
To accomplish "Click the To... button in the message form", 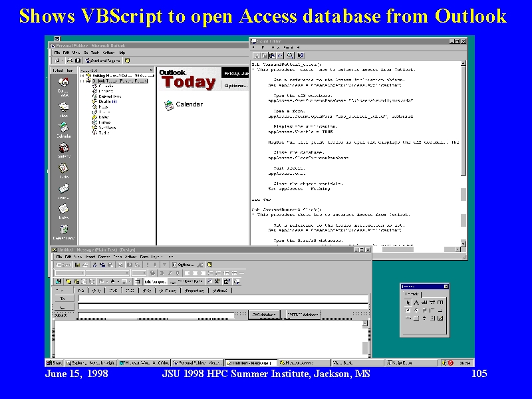I will pyautogui.click(x=64, y=299).
